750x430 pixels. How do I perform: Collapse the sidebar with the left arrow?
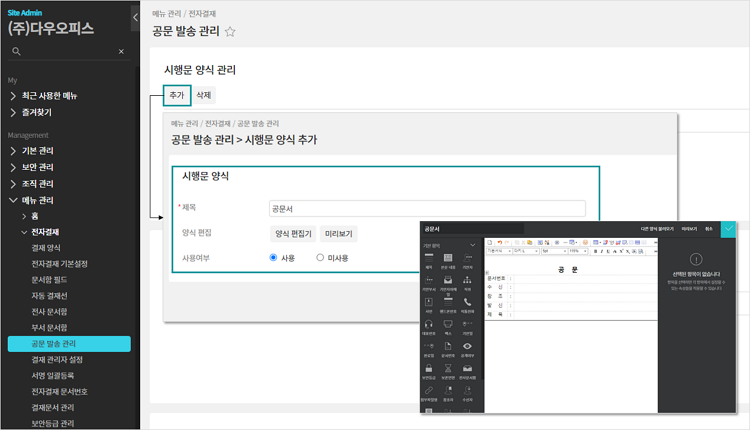tap(135, 18)
